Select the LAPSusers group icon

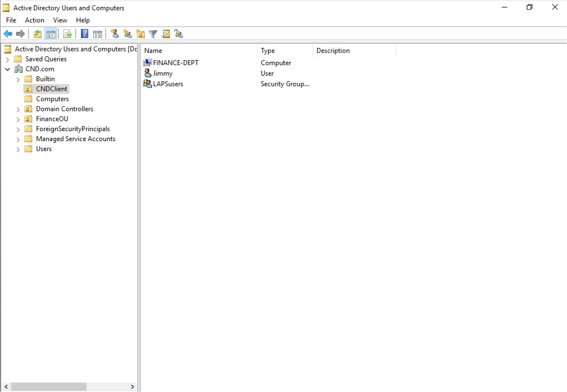tap(148, 84)
